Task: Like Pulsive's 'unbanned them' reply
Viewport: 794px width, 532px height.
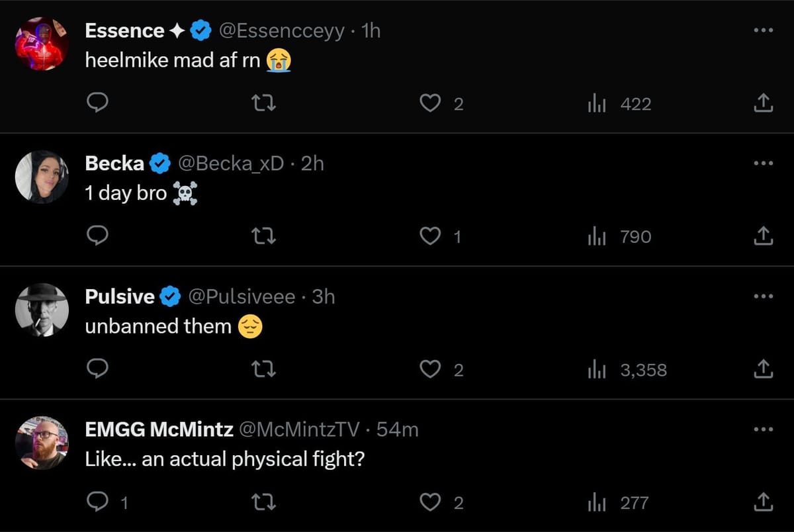Action: [x=431, y=369]
